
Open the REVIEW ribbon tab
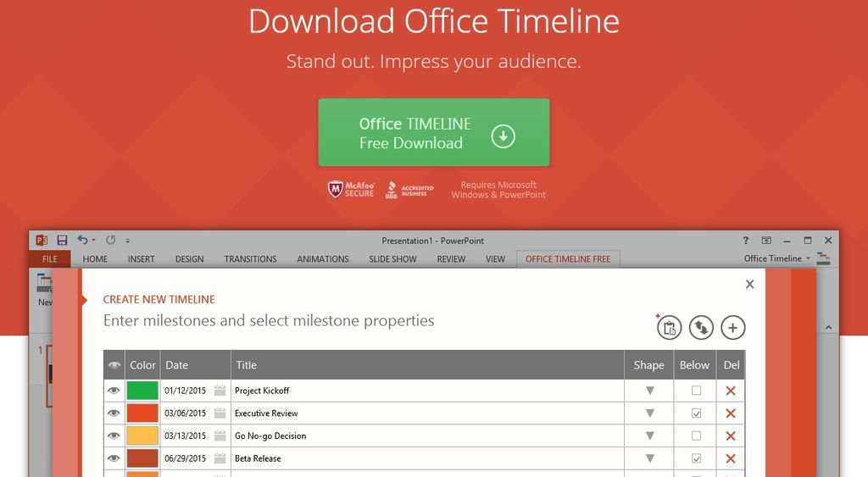click(x=451, y=259)
